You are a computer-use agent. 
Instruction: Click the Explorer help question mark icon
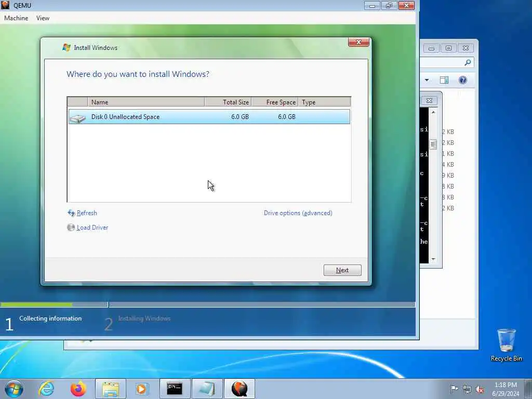click(x=463, y=80)
